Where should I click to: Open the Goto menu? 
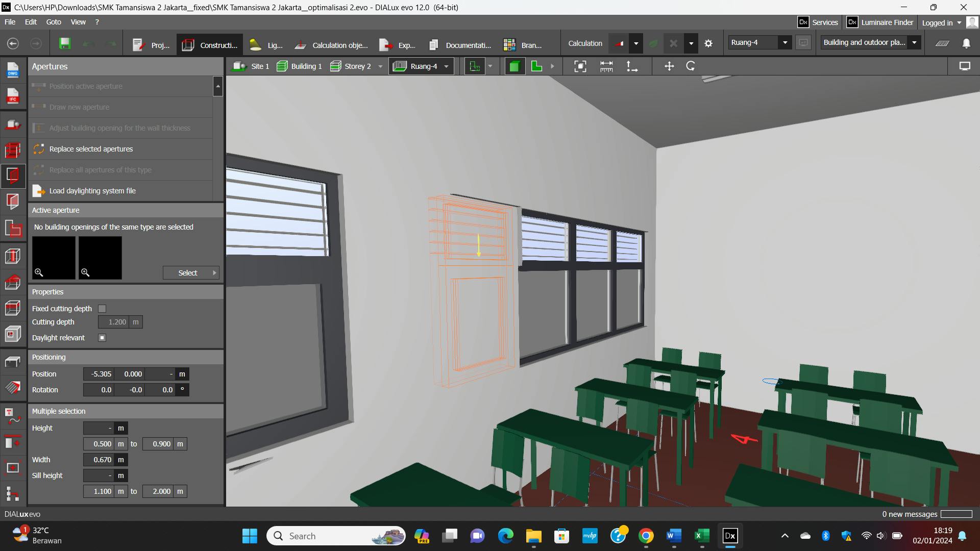point(53,22)
